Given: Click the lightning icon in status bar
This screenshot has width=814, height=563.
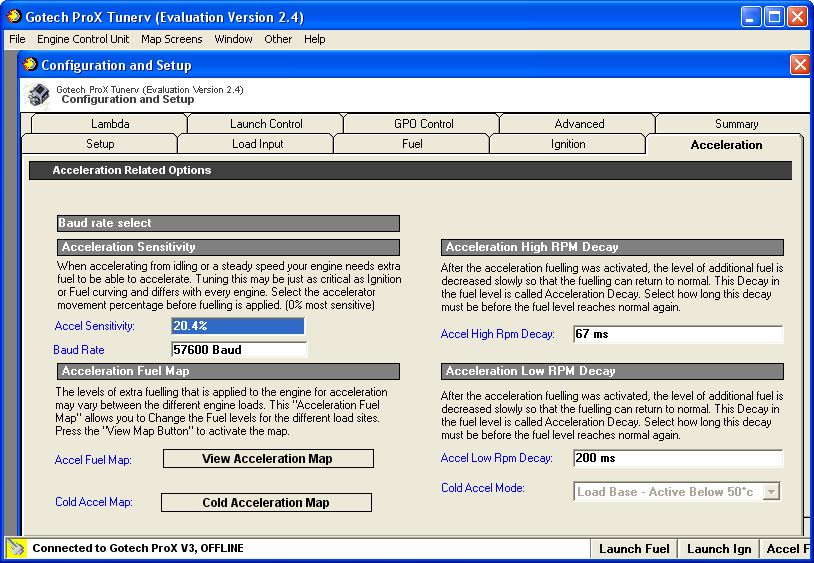Looking at the screenshot, I should (x=16, y=548).
